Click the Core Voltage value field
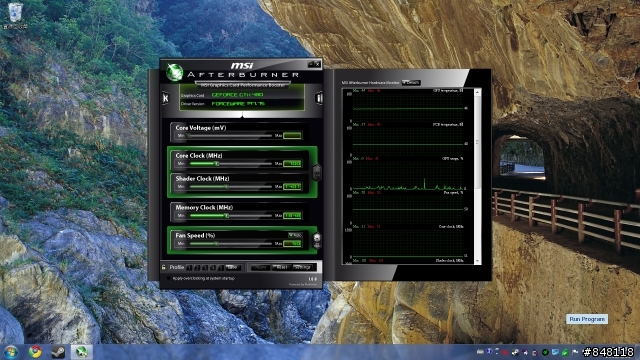640x360 pixels. (292, 136)
